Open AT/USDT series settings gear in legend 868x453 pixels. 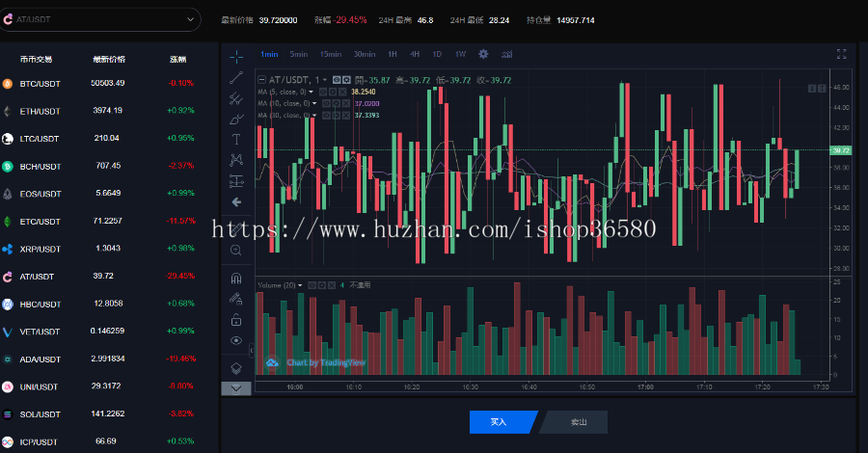coord(346,80)
